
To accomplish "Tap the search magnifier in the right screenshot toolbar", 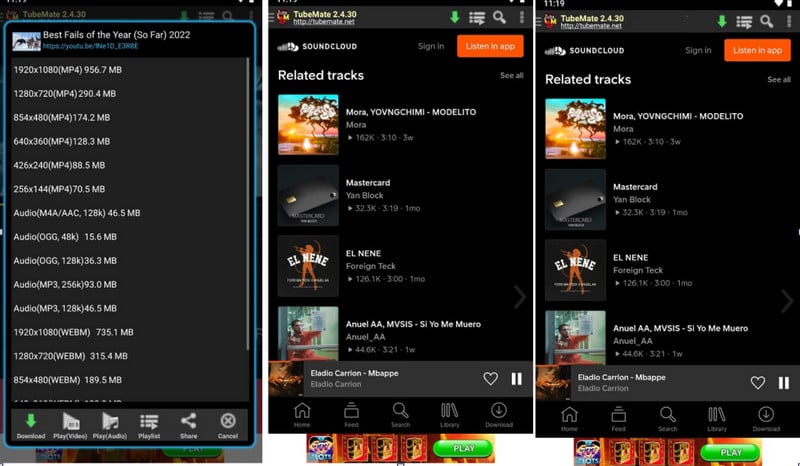I will [x=767, y=22].
